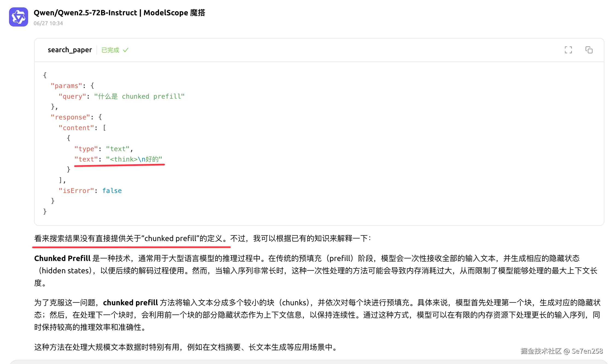The height and width of the screenshot is (364, 612).
Task: Click the "query" value chunked prefill string
Action: 139,96
